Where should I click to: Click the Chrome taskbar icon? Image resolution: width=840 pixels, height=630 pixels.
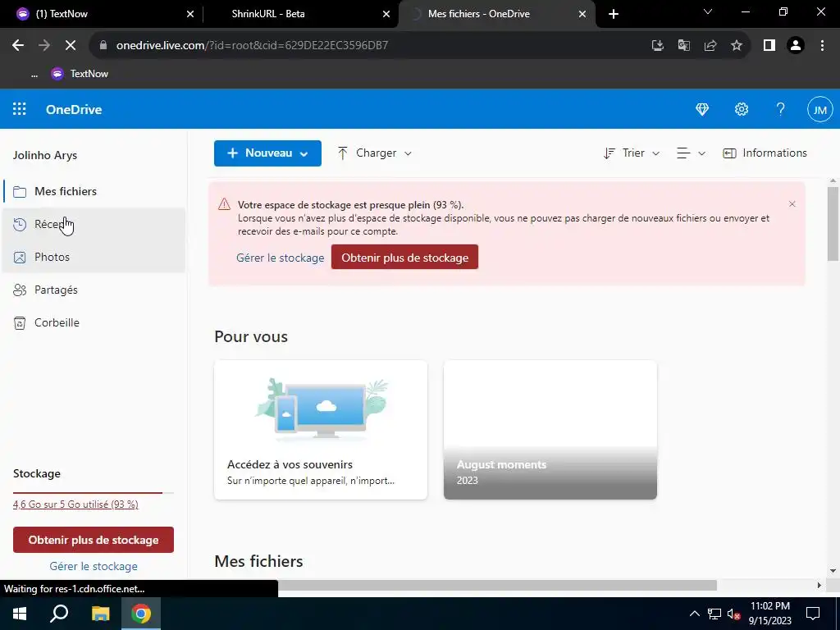pos(141,614)
